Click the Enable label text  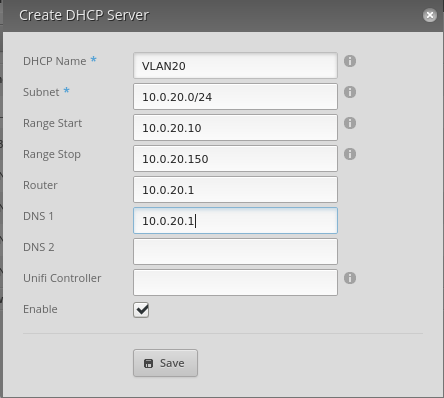[x=40, y=309]
